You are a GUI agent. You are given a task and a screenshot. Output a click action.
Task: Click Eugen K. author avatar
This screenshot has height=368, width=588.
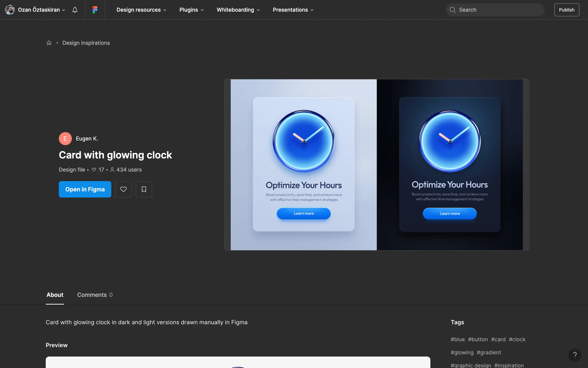tap(65, 138)
